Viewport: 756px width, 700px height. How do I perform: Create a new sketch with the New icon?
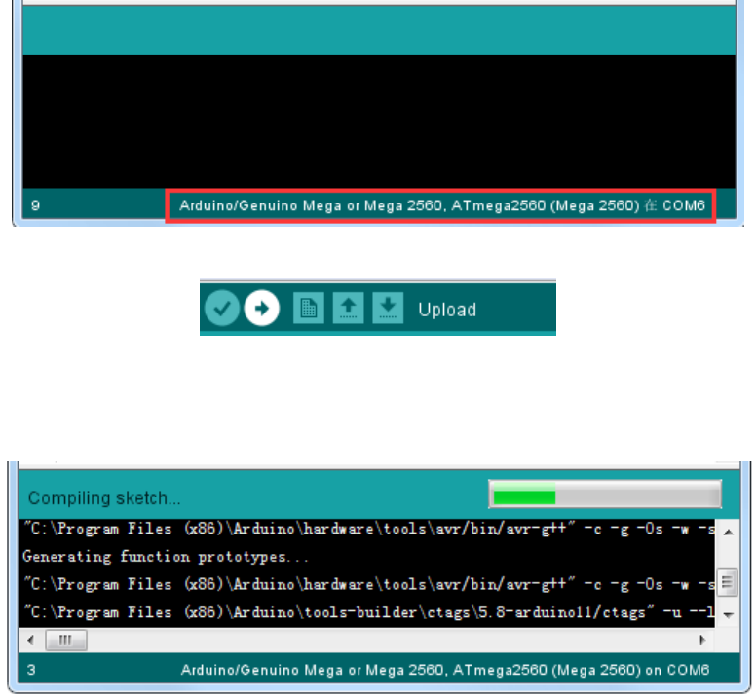click(x=309, y=308)
